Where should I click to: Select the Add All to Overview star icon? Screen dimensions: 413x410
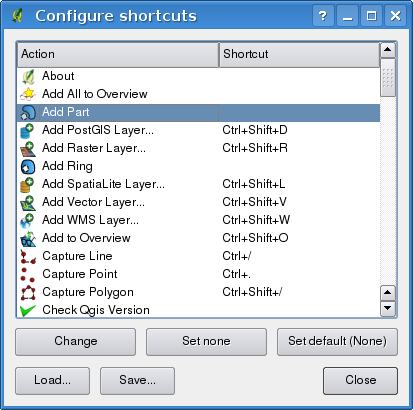28,94
